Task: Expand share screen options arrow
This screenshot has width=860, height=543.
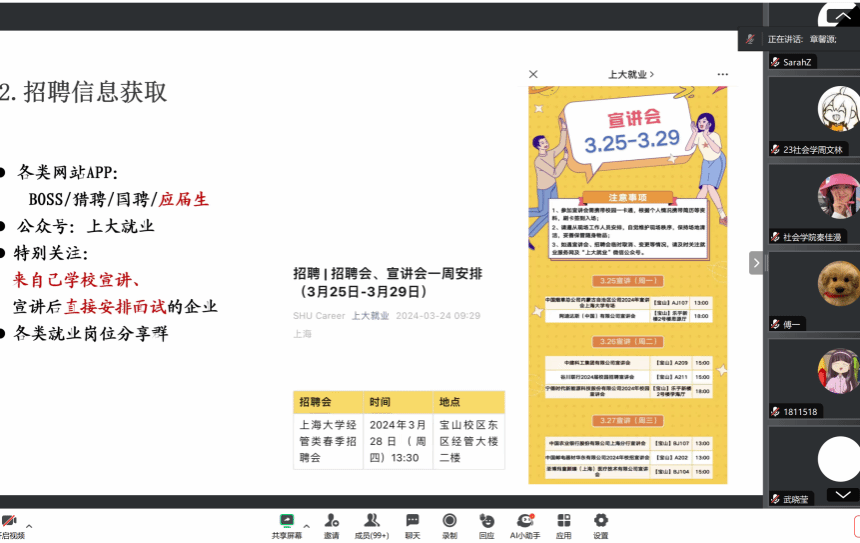Action: tap(306, 525)
